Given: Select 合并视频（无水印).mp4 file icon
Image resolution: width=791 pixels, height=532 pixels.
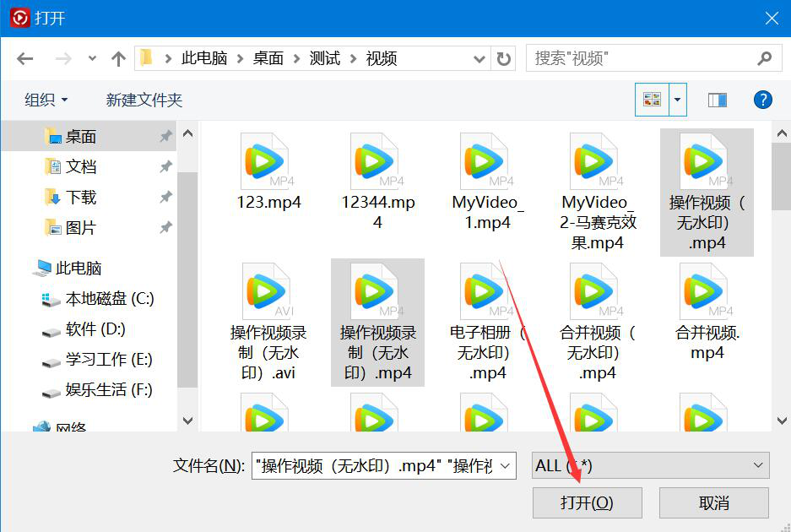Looking at the screenshot, I should click(595, 291).
